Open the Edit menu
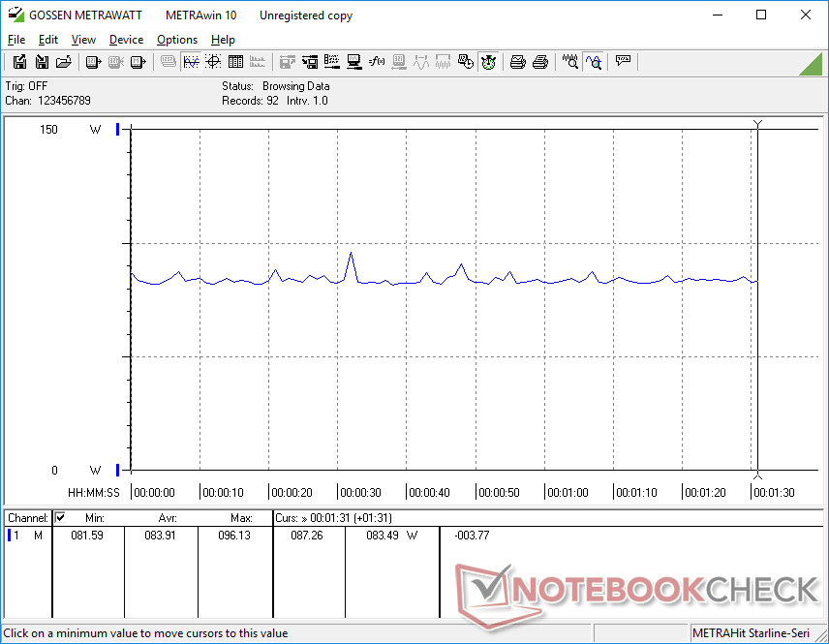The width and height of the screenshot is (829, 644). (48, 40)
